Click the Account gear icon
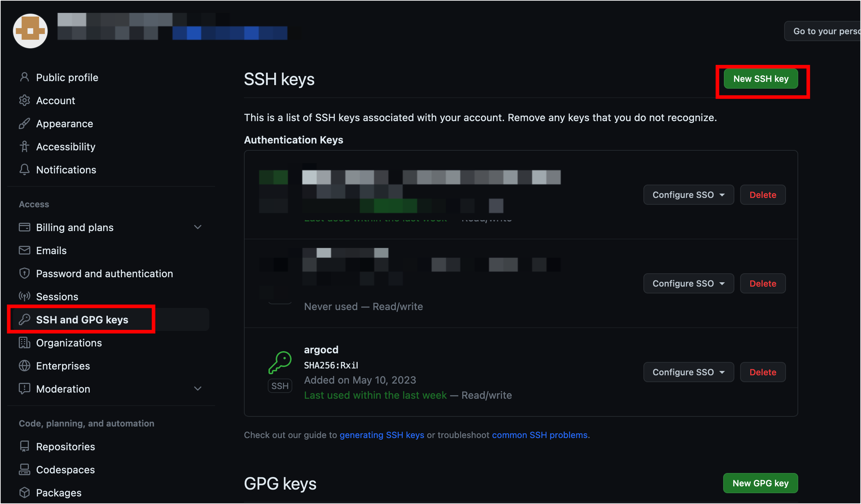The image size is (861, 504). pyautogui.click(x=25, y=100)
